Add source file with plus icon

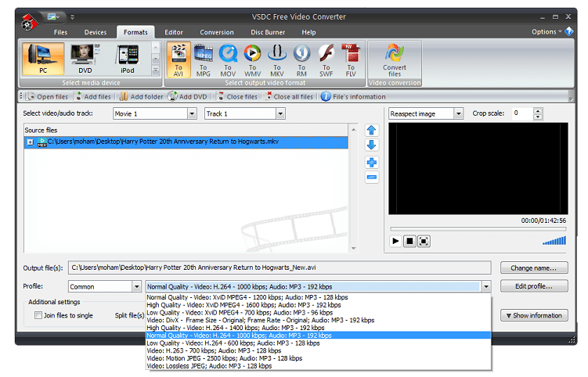coord(372,162)
